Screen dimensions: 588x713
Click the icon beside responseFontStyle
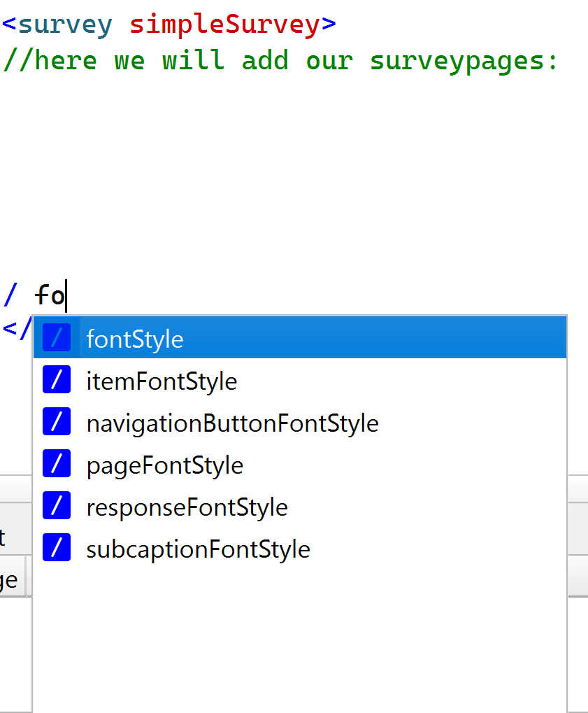[57, 507]
